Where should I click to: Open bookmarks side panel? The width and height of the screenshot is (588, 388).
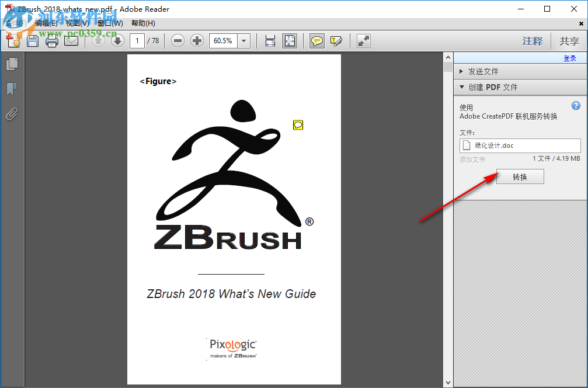click(12, 89)
